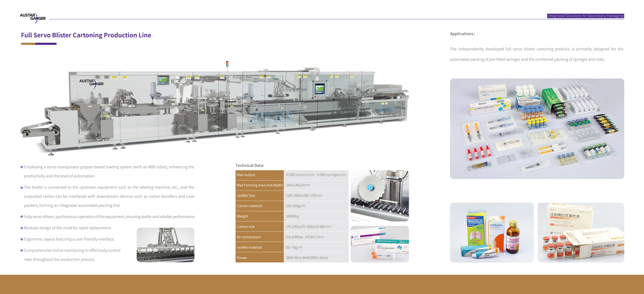Viewport: 644px width, 294px height.
Task: Click the gold-purple underline bar under the title
Action: point(39,44)
